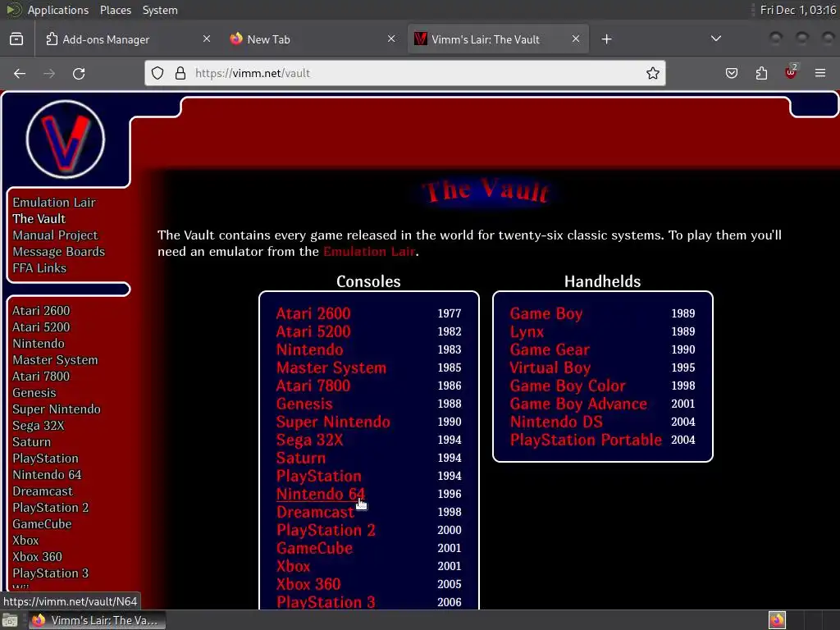Switch to the New Tab tab
This screenshot has width=840, height=630.
click(x=313, y=39)
